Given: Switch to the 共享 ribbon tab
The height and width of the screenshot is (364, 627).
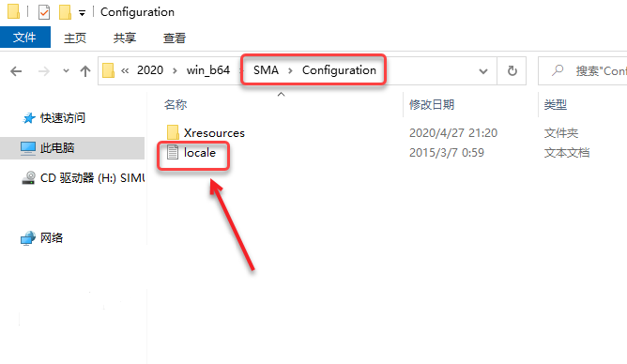Looking at the screenshot, I should (x=124, y=38).
